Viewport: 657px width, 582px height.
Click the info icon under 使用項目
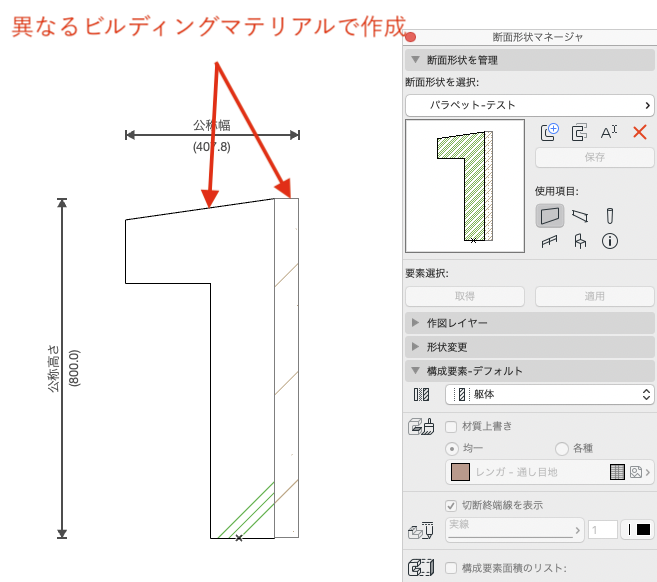click(610, 241)
